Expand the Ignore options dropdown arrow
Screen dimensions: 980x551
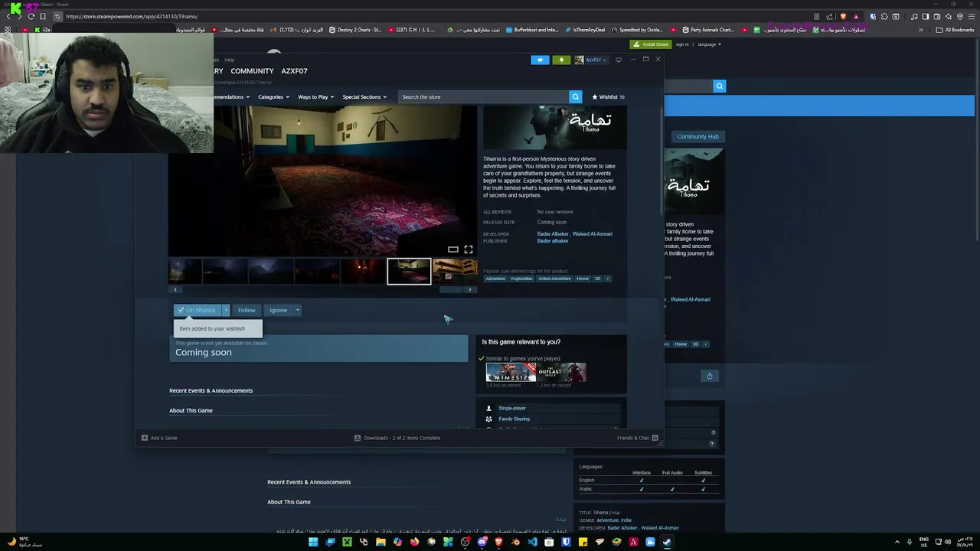297,310
